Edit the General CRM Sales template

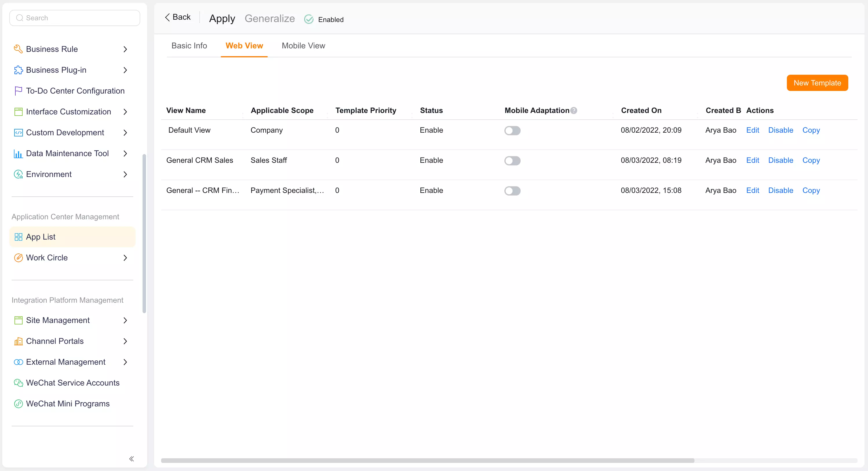pos(752,160)
